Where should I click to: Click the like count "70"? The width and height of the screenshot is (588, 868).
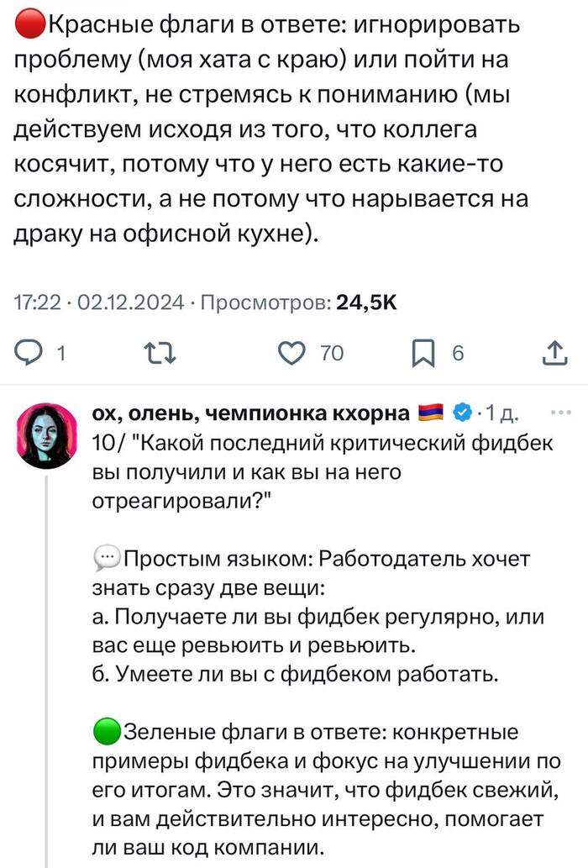click(331, 354)
